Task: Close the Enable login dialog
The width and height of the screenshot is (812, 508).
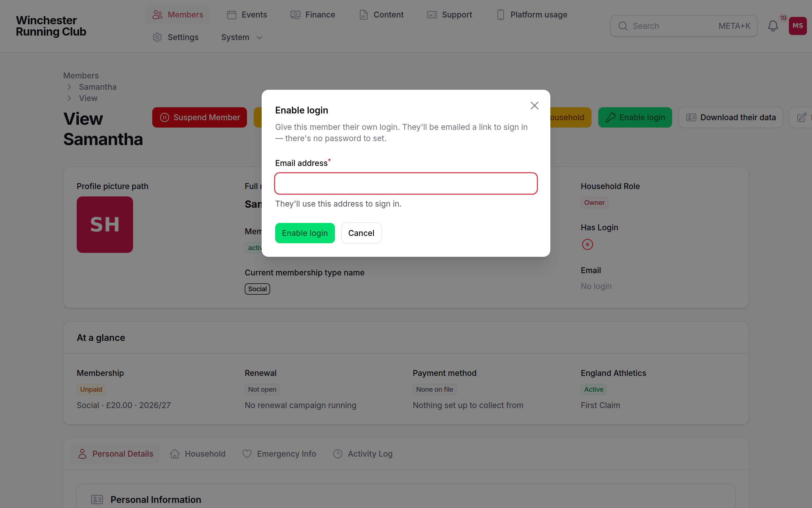Action: point(534,106)
